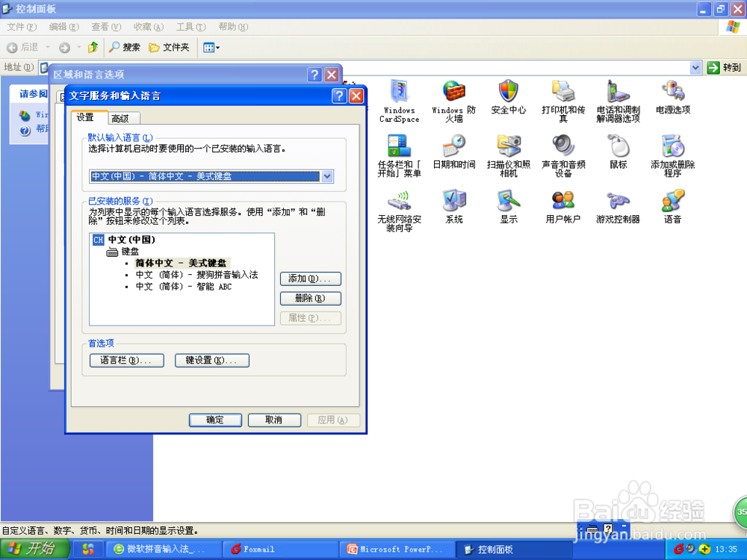Click the 后退 back arrow icon
Screen dimensions: 747x560
pos(13,47)
